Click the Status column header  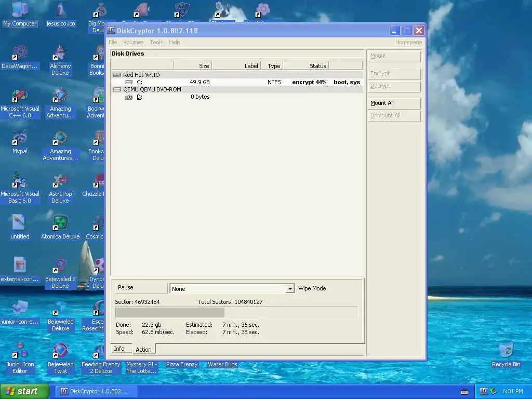[x=306, y=66]
